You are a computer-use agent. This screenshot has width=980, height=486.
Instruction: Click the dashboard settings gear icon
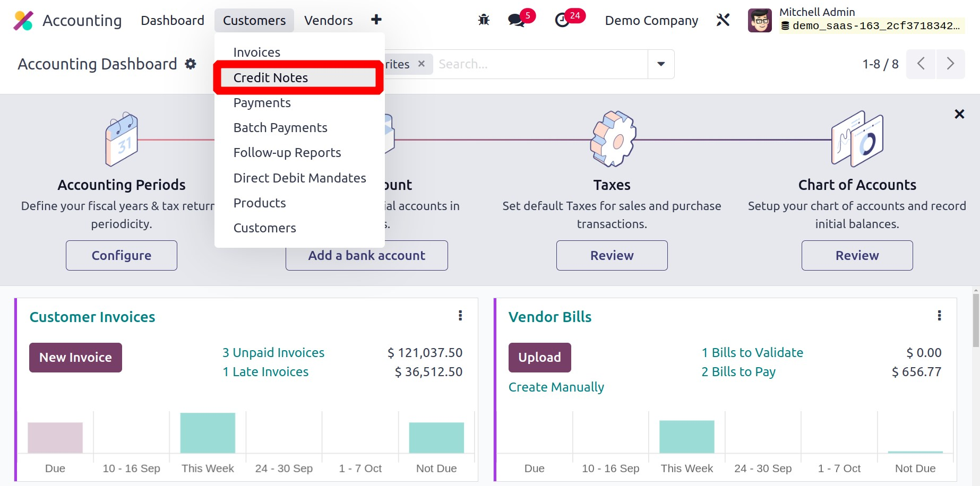tap(191, 64)
